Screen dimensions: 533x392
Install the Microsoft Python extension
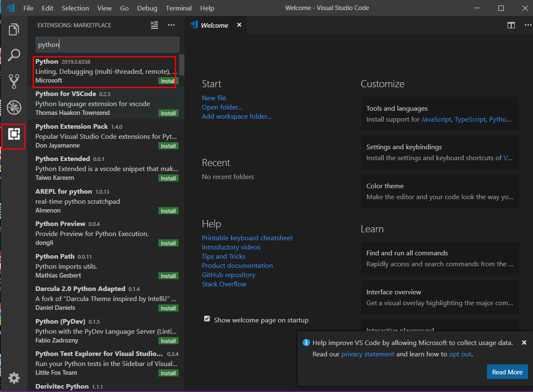[168, 81]
